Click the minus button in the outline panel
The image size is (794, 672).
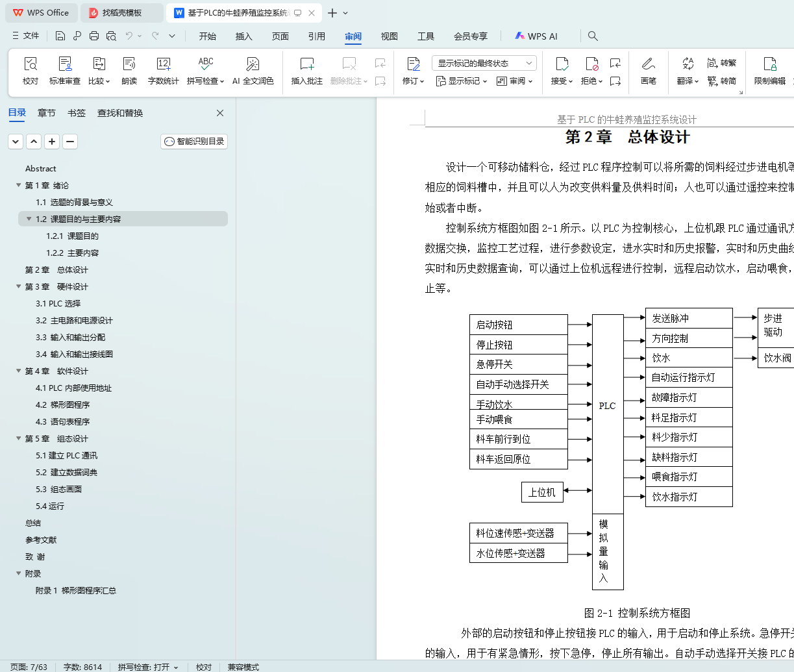click(70, 142)
